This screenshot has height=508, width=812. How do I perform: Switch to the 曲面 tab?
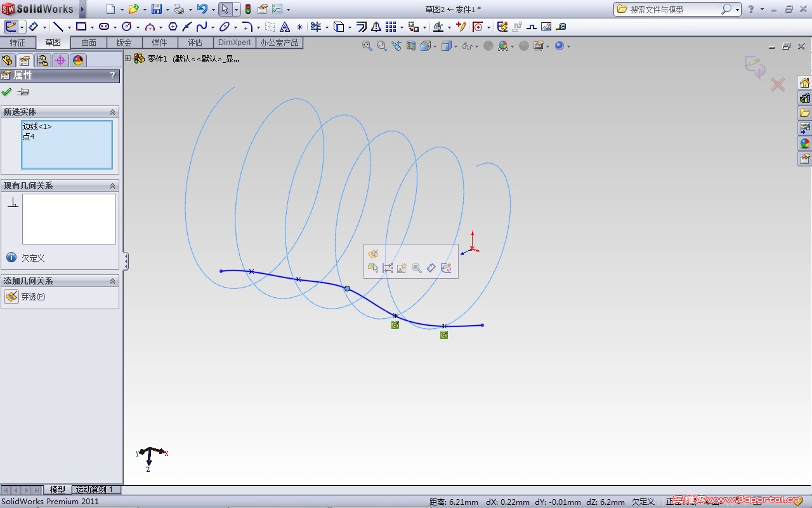pos(89,43)
